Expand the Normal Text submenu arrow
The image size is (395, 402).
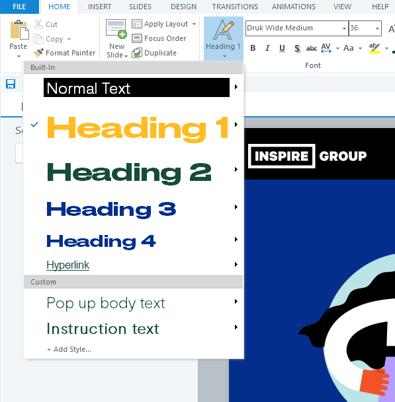point(236,87)
